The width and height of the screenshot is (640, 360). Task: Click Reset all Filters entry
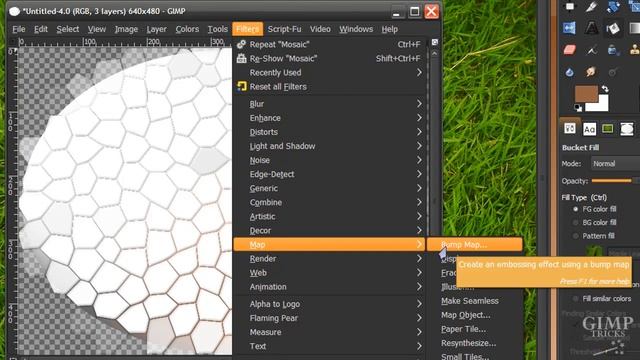coord(330,87)
